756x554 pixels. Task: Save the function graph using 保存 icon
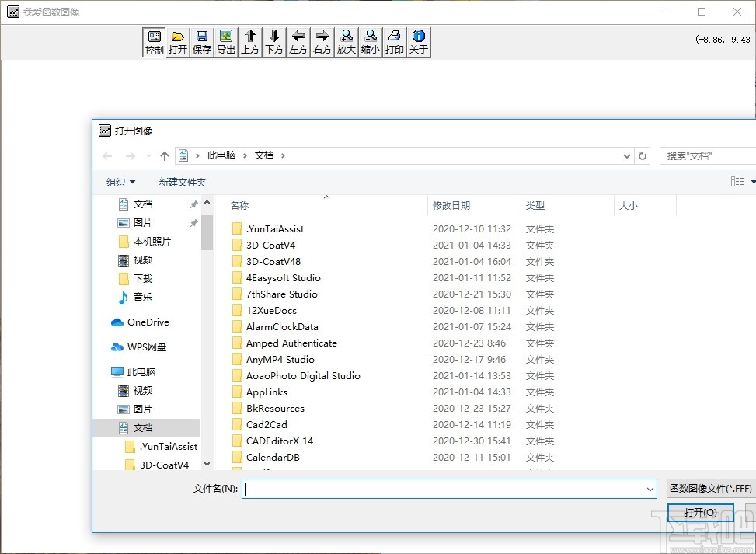click(x=201, y=41)
